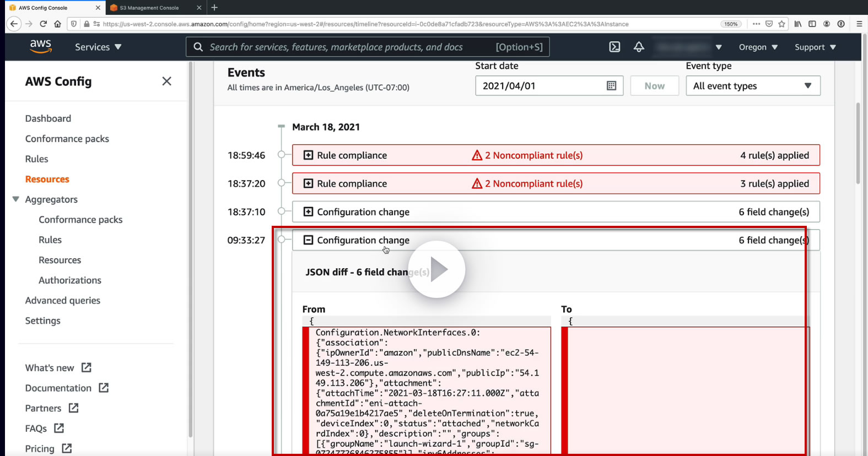Focus the AWS services search box
868x456 pixels.
[x=368, y=47]
